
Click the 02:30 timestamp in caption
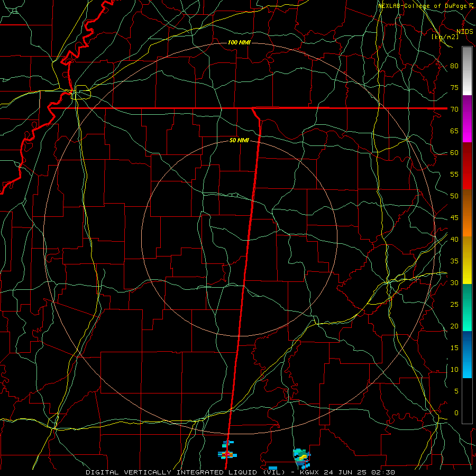pyautogui.click(x=383, y=472)
